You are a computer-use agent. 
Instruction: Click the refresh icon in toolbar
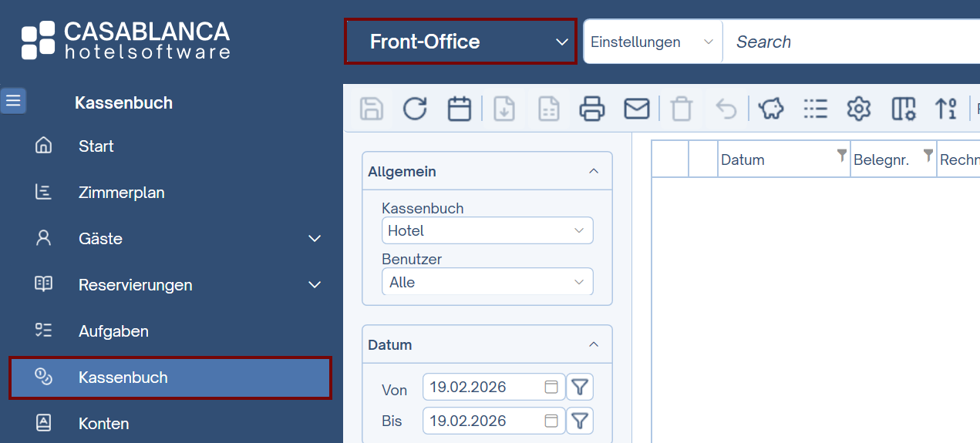(415, 109)
